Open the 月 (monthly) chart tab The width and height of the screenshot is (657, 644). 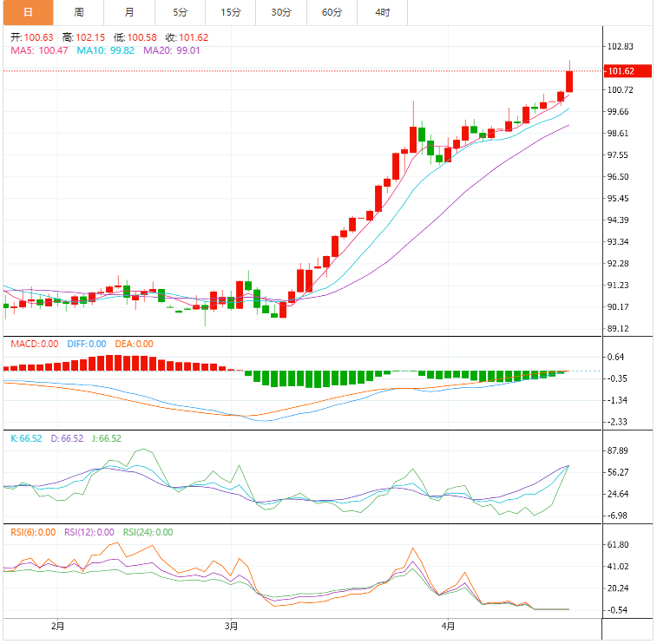[x=129, y=12]
